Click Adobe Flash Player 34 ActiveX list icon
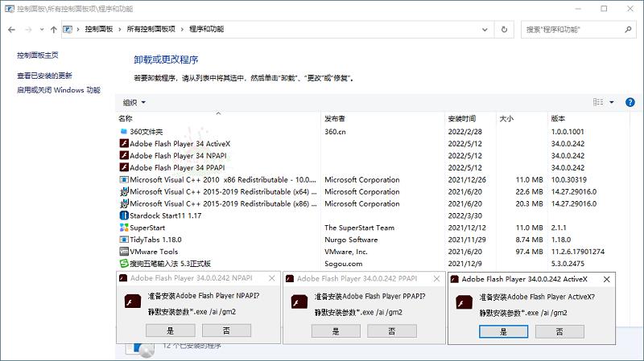 [123, 143]
